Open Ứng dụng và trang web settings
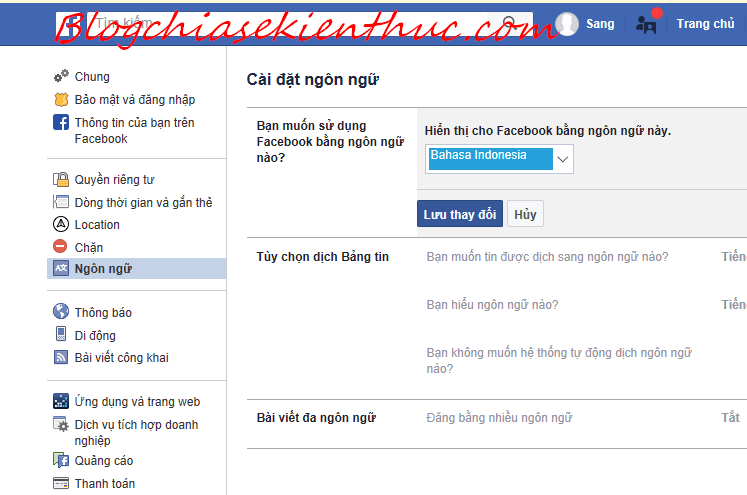Screen dimensions: 747x495 (x=137, y=402)
